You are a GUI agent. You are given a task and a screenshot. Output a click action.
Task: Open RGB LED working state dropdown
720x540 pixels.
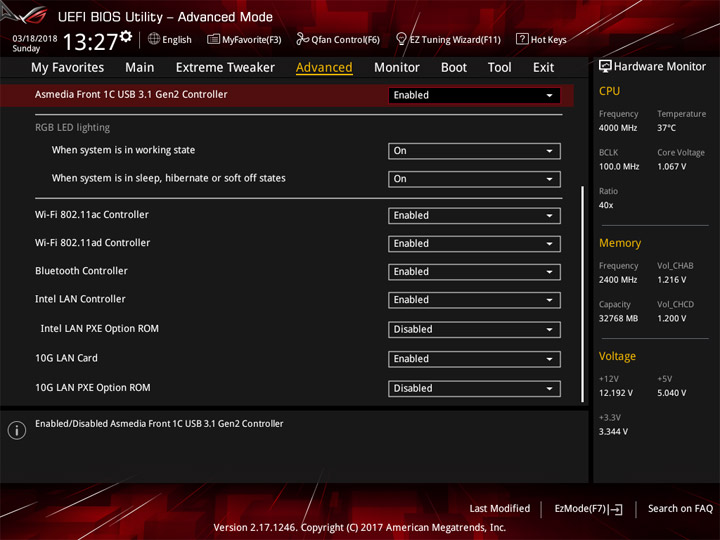474,151
